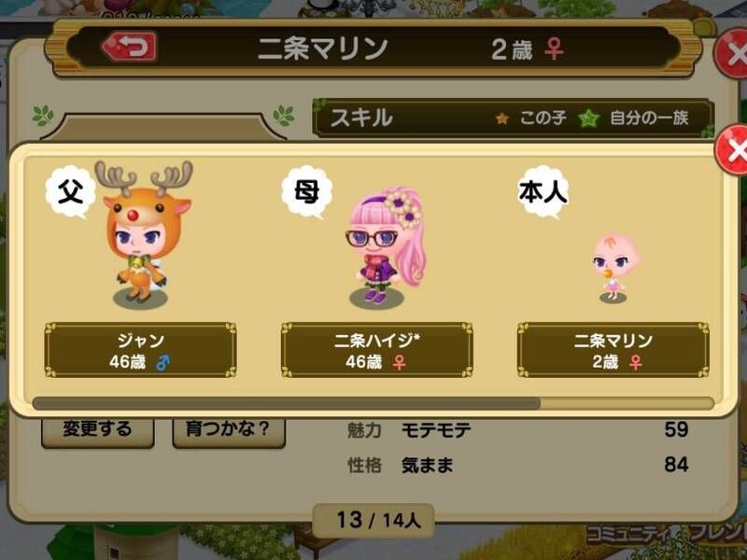The width and height of the screenshot is (747, 560).
Task: Select the orange star この子 legend
Action: pyautogui.click(x=530, y=118)
